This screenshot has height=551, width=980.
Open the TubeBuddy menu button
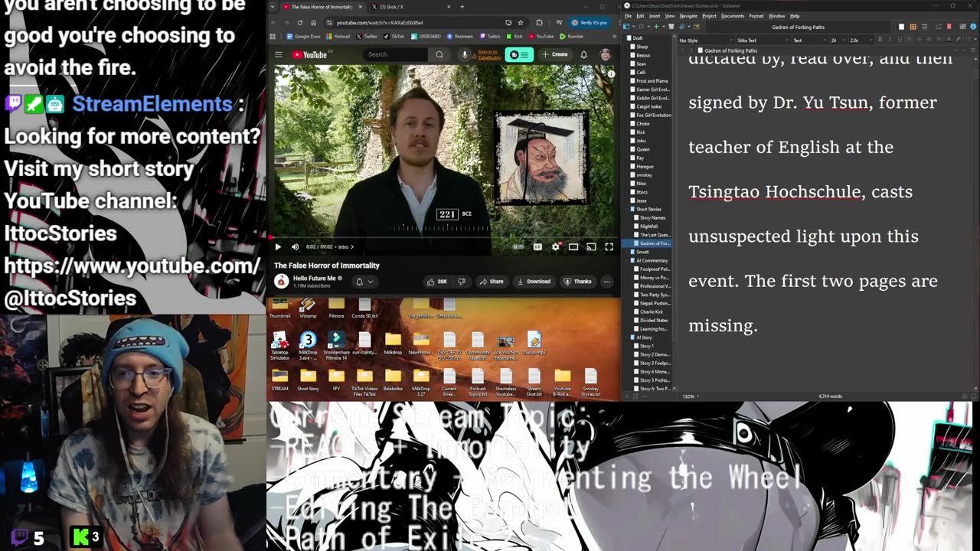pos(520,54)
